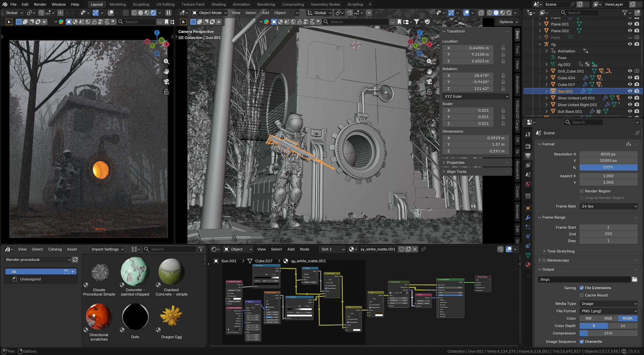
Task: Disable the File Extensions checkbox
Action: (x=582, y=288)
